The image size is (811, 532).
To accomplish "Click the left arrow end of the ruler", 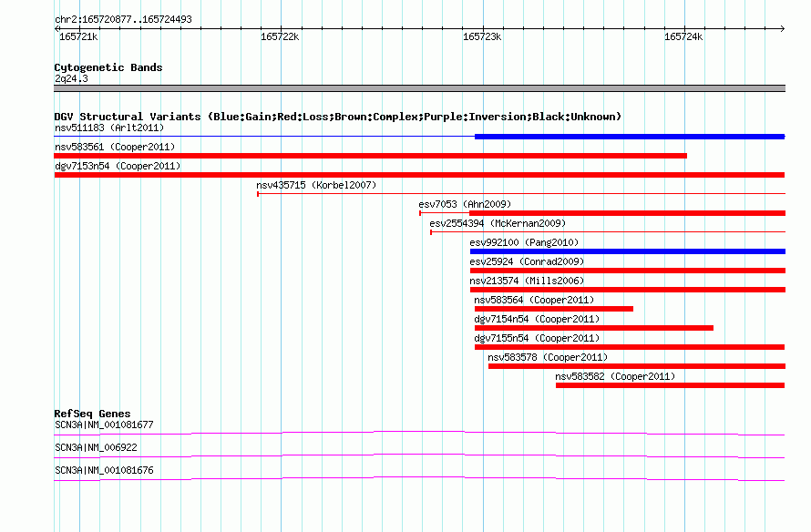I will pyautogui.click(x=56, y=28).
